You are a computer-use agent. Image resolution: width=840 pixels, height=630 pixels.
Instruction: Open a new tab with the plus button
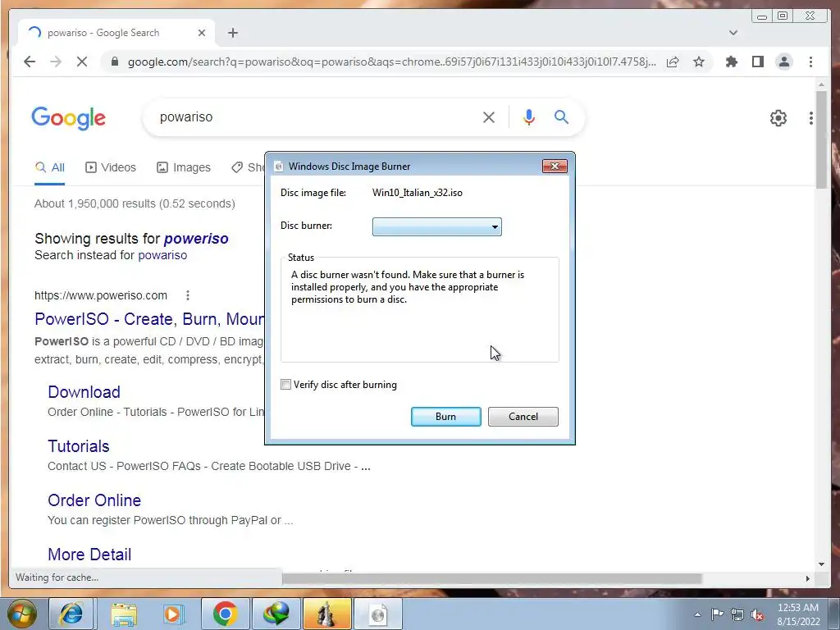[x=232, y=33]
